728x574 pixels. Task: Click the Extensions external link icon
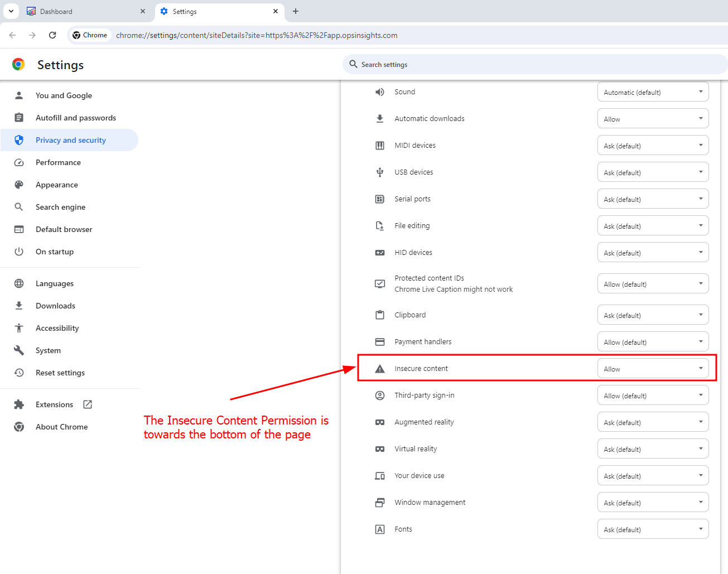[x=88, y=404]
